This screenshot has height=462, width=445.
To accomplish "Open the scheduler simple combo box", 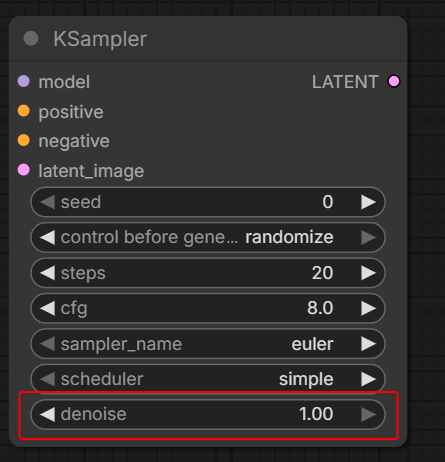I will pos(208,379).
